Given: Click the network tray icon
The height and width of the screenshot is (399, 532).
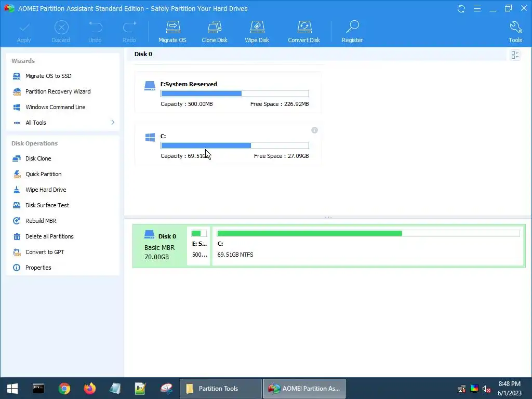Looking at the screenshot, I should [x=462, y=389].
